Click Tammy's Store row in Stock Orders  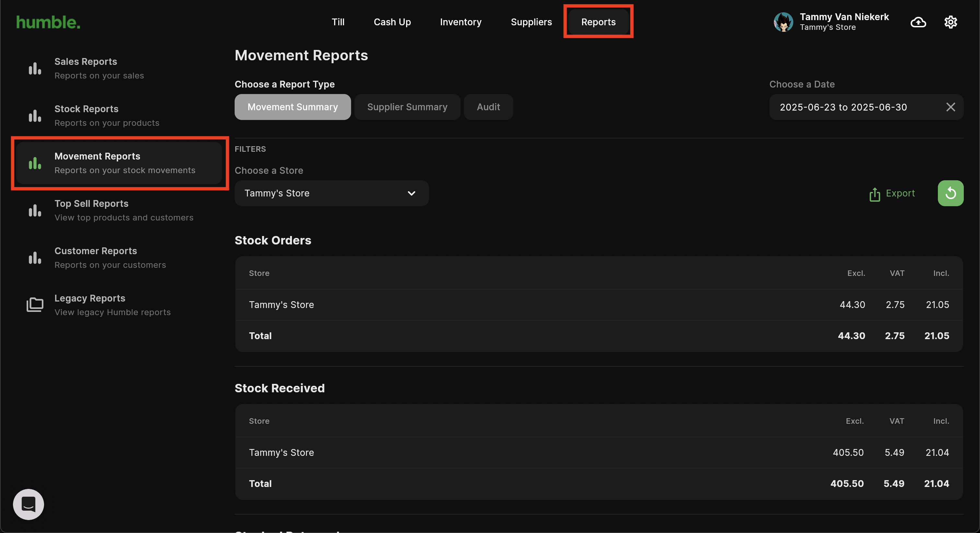(599, 304)
